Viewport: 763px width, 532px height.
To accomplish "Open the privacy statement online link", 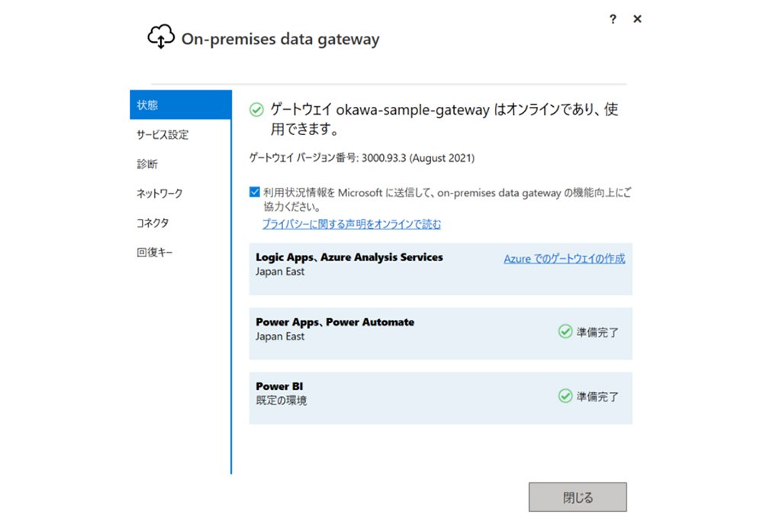I will (x=351, y=224).
